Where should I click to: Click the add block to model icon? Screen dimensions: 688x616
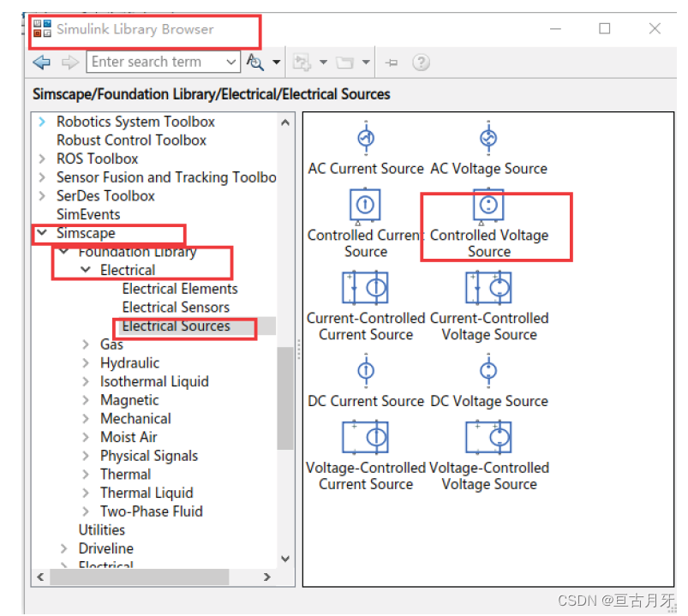pos(302,63)
